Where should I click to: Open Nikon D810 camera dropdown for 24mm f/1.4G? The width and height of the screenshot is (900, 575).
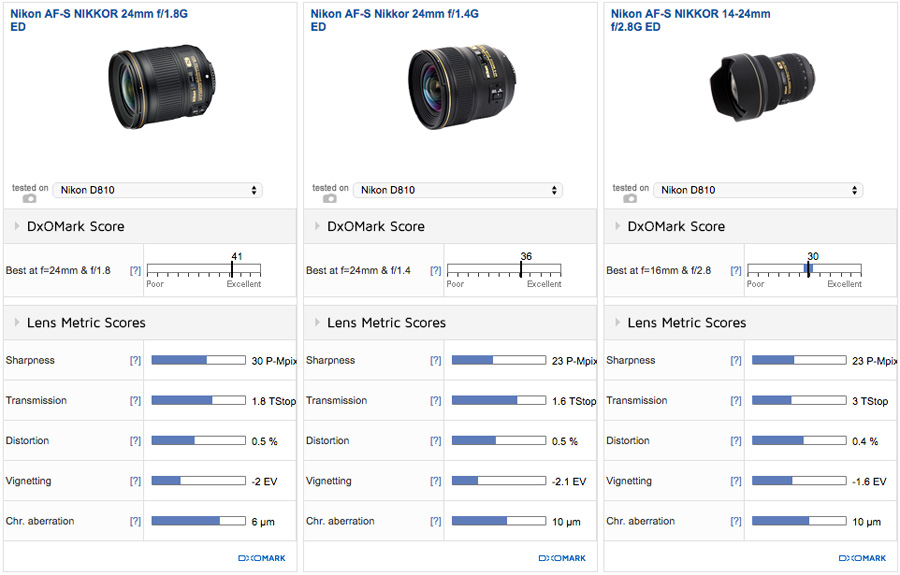457,190
